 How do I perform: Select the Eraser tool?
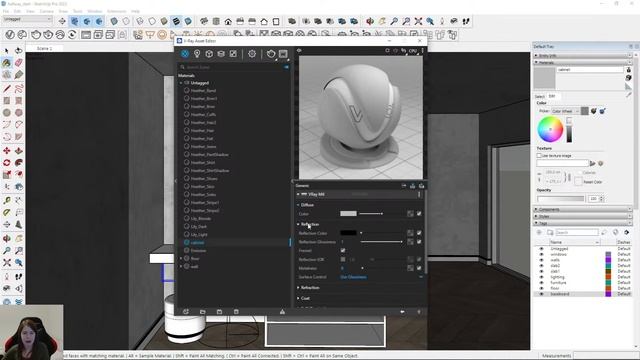[19, 63]
